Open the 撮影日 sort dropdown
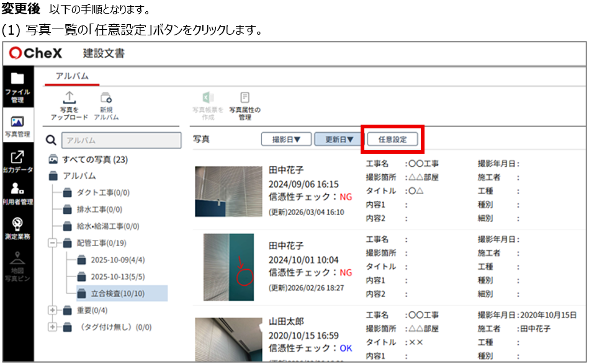 tap(286, 140)
